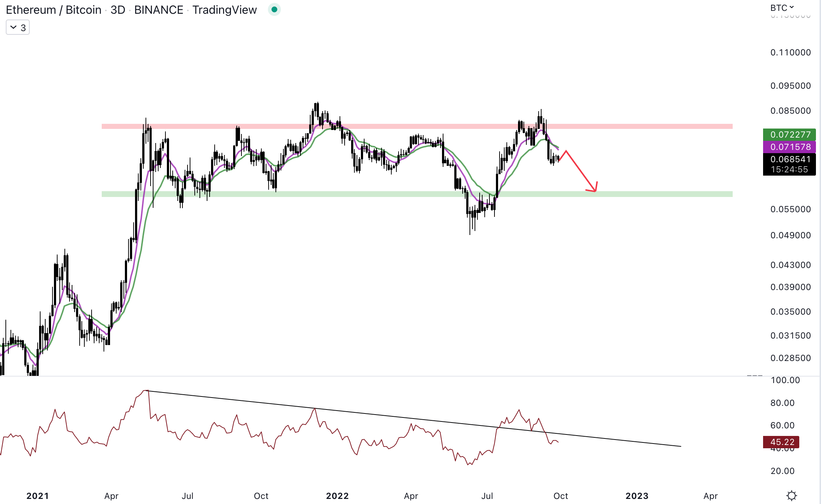Open the BTC currency dropdown
This screenshot has width=821, height=504.
[x=782, y=8]
